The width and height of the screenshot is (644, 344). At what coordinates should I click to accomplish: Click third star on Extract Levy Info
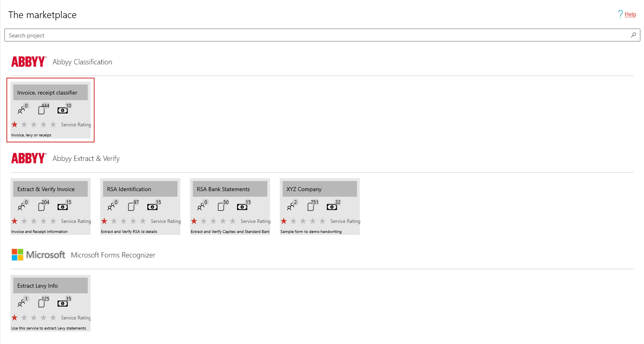click(x=34, y=317)
